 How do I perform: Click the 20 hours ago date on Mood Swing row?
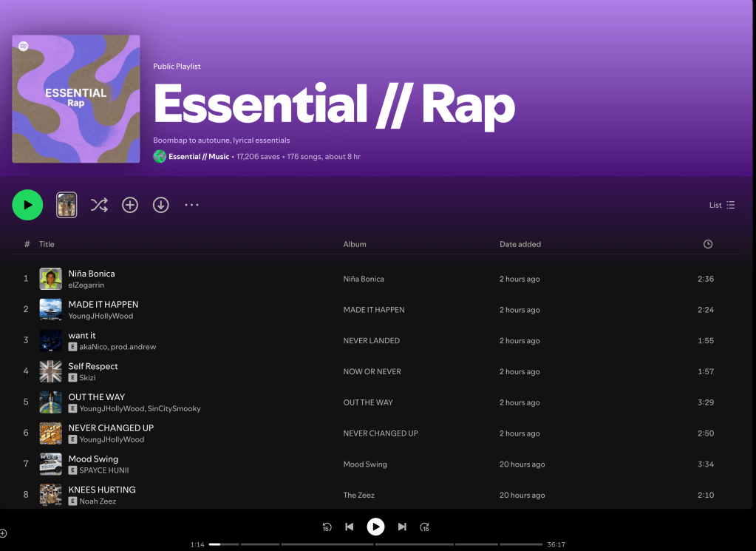pos(522,464)
